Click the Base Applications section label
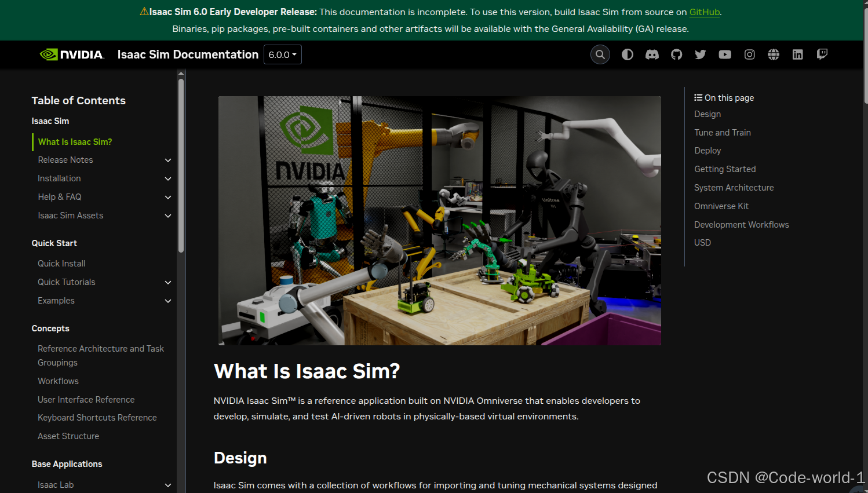 [67, 464]
